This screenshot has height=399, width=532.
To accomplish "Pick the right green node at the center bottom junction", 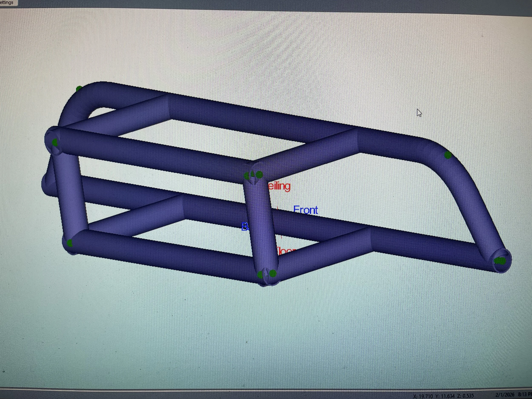I will pos(273,273).
